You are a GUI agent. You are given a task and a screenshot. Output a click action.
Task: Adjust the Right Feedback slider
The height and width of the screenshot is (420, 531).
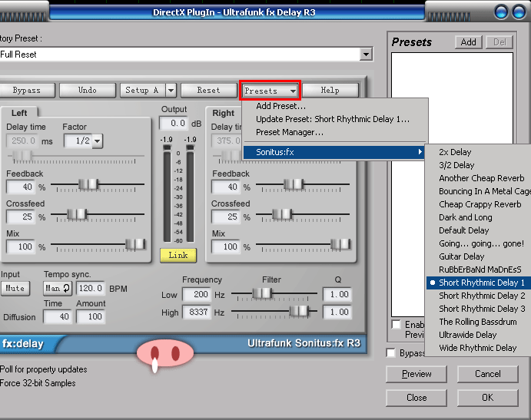(294, 184)
